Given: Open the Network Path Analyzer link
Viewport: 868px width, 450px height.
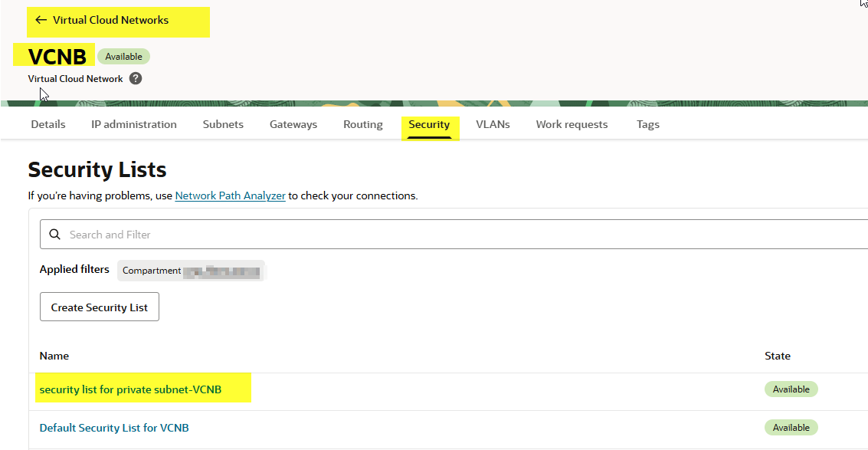Looking at the screenshot, I should coord(230,195).
